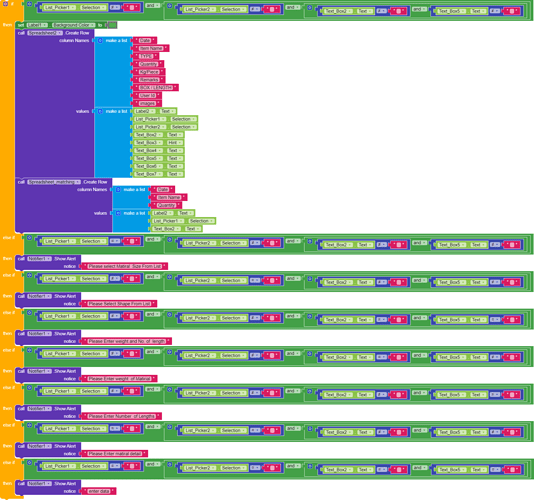
Task: Open the List_Picker2 Selection dropdown in the Spreadsheet2 values list
Action: coord(183,127)
